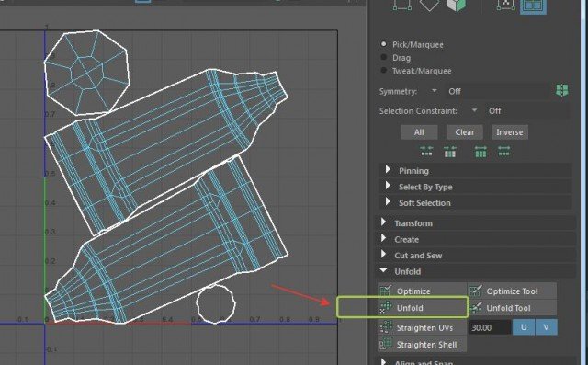
Task: Click the Shrink selection grid icon
Action: pyautogui.click(x=450, y=152)
